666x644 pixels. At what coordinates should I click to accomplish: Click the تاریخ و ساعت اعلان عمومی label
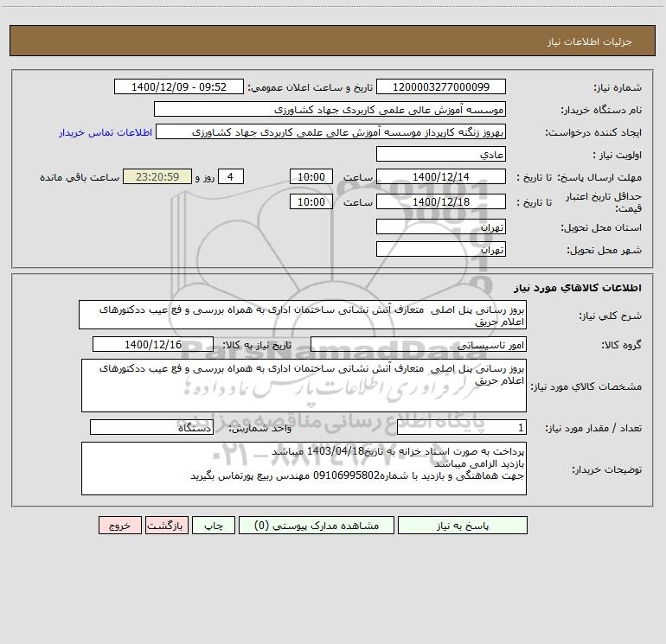coord(311,87)
